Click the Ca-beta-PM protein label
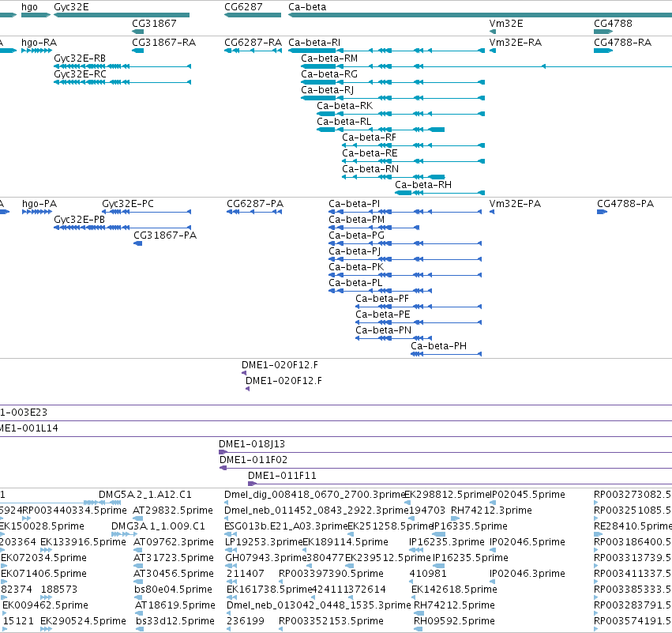 (357, 220)
